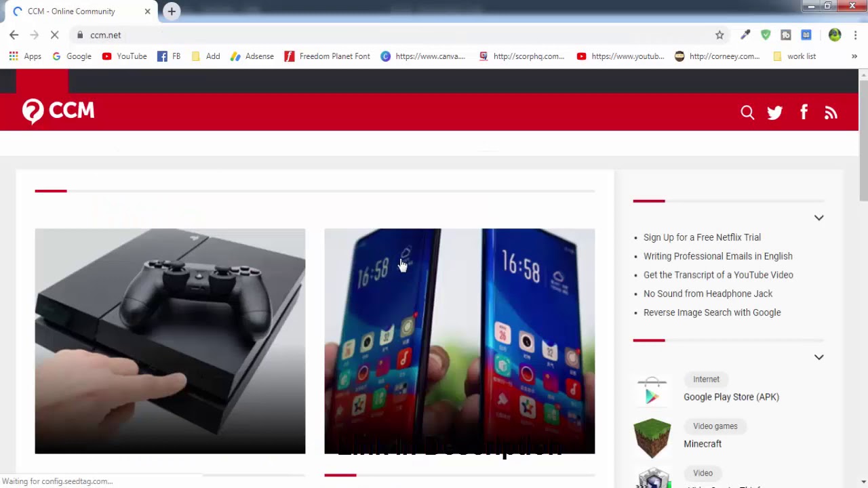868x488 pixels.
Task: Open the Minecraft download link
Action: click(703, 444)
